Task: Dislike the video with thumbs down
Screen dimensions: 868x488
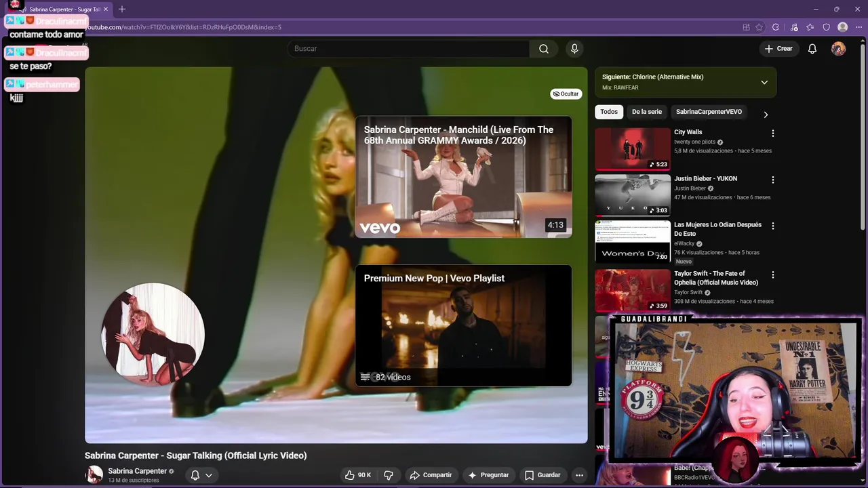Action: (x=389, y=475)
